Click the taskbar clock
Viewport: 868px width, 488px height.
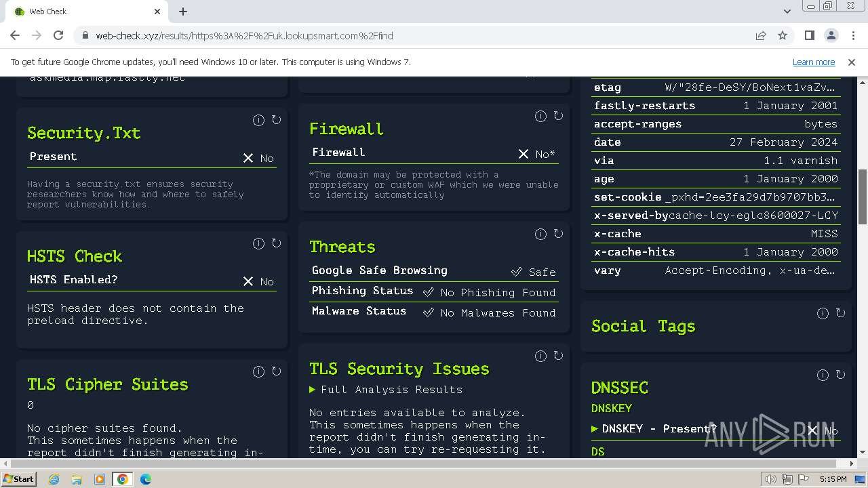833,479
